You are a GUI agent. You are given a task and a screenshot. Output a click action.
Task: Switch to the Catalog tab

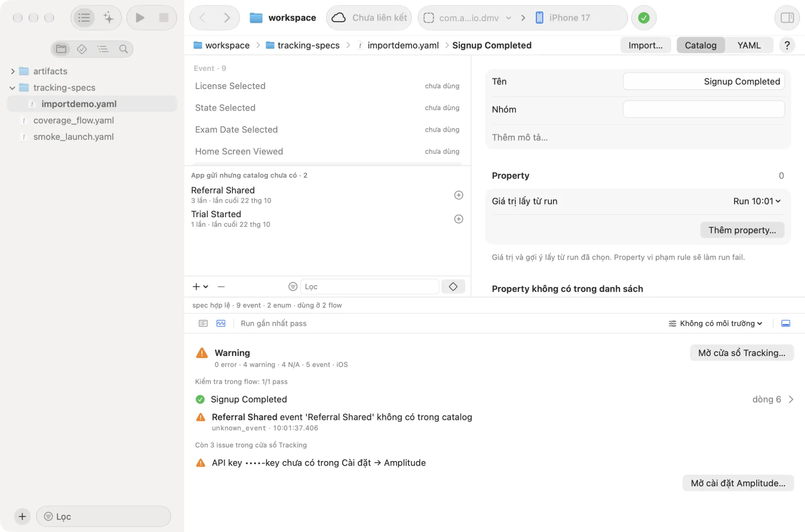[x=700, y=45]
